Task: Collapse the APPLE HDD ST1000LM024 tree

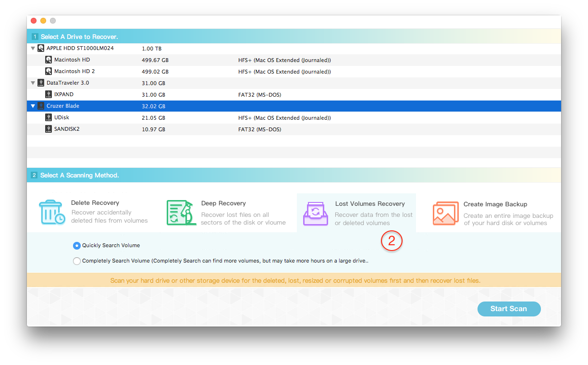Action: 33,49
